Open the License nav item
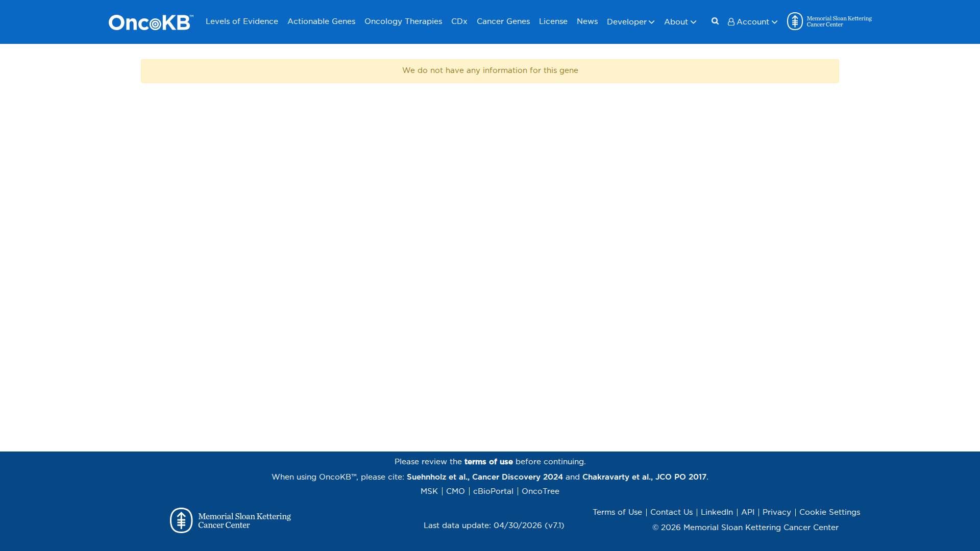This screenshot has width=980, height=551. click(553, 21)
